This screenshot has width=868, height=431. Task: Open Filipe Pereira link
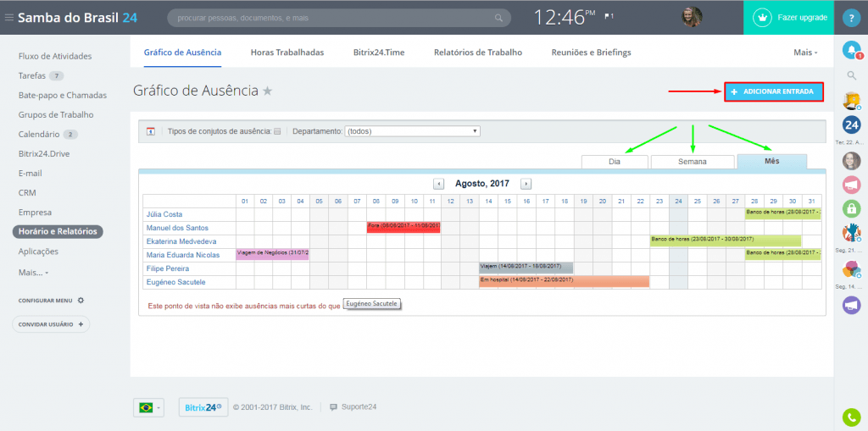[168, 268]
